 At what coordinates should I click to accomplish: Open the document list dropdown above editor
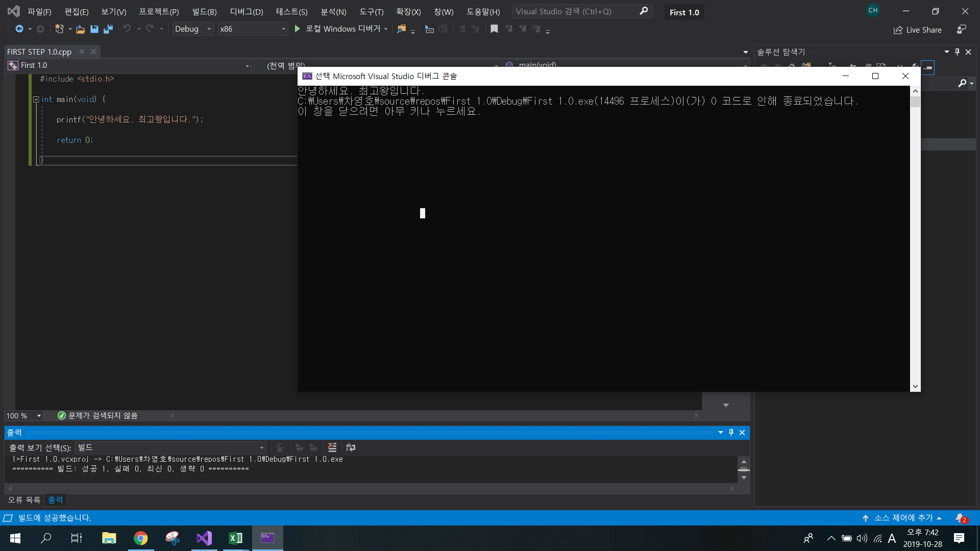click(x=745, y=52)
